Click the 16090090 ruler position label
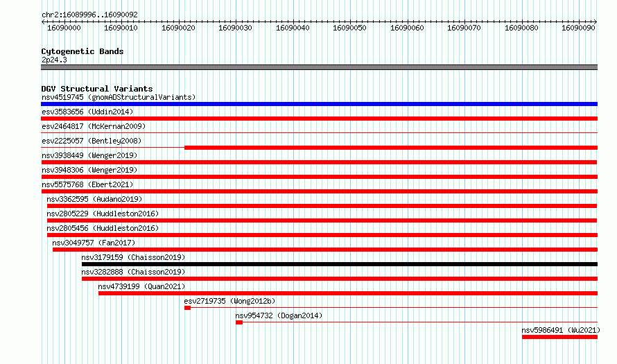 tap(578, 28)
